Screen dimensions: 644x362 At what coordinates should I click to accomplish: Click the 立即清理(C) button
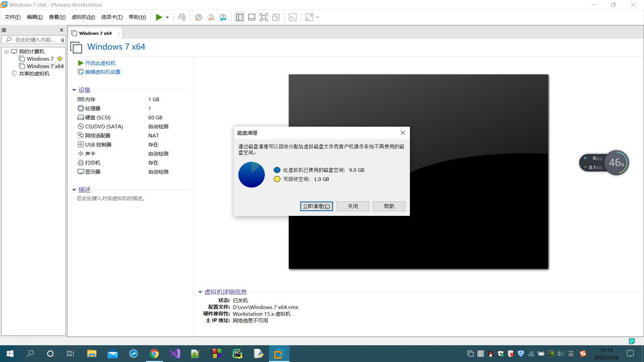click(x=316, y=206)
